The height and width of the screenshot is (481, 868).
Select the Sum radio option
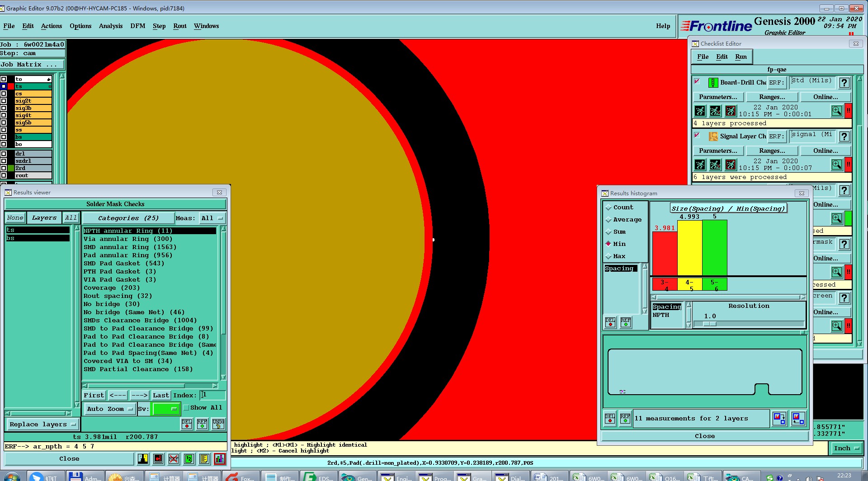609,232
